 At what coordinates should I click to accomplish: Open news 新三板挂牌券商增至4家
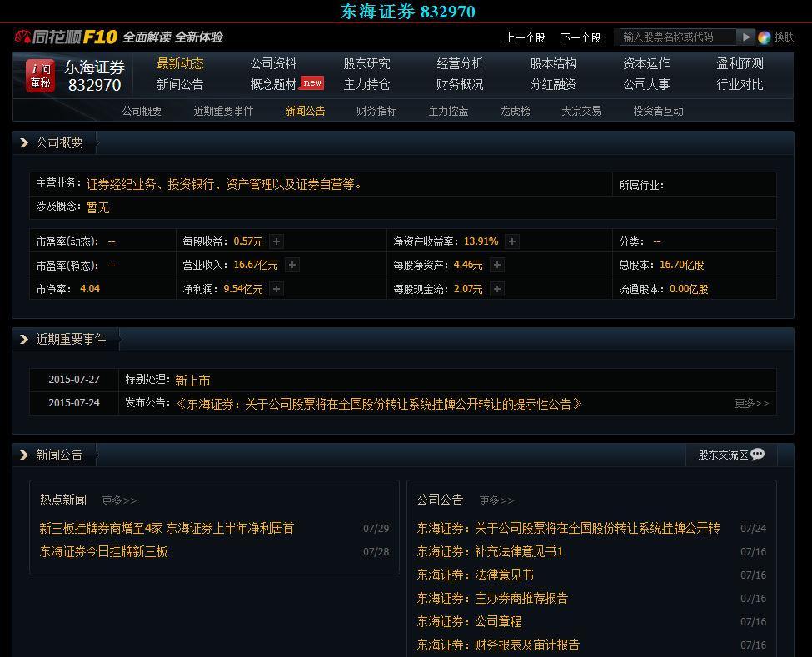pyautogui.click(x=167, y=528)
